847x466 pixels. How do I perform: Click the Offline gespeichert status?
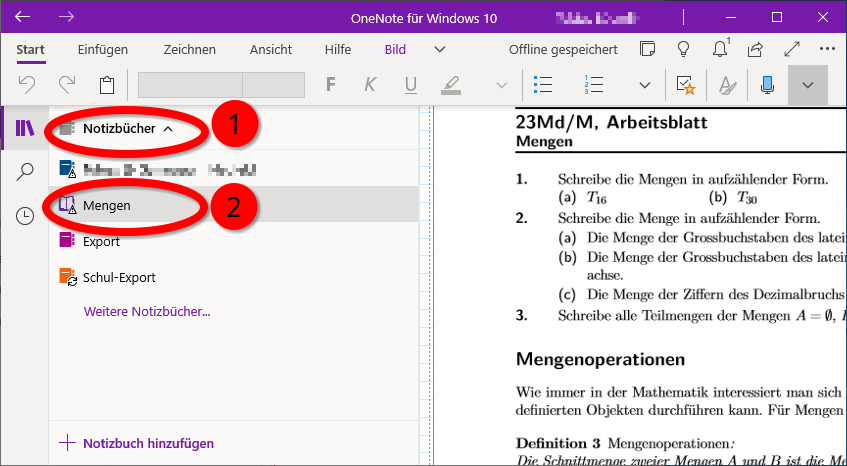tap(563, 50)
